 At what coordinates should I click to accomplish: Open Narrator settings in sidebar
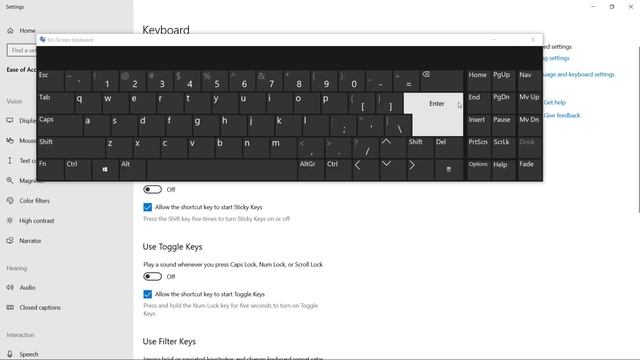tap(30, 241)
